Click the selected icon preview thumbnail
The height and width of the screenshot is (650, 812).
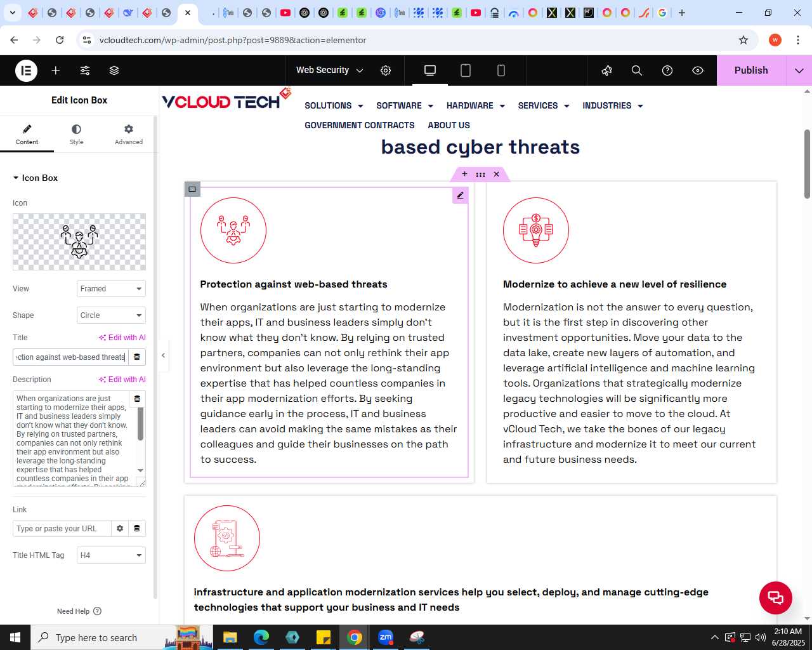click(x=79, y=242)
